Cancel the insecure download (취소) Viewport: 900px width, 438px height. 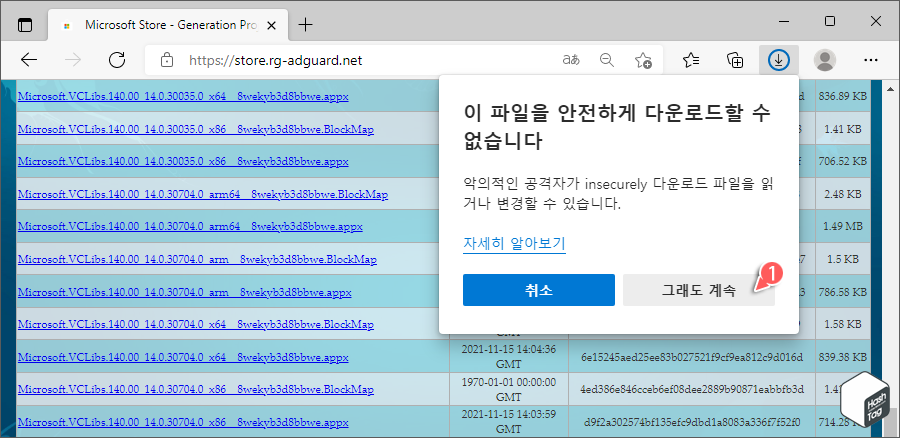pyautogui.click(x=538, y=290)
